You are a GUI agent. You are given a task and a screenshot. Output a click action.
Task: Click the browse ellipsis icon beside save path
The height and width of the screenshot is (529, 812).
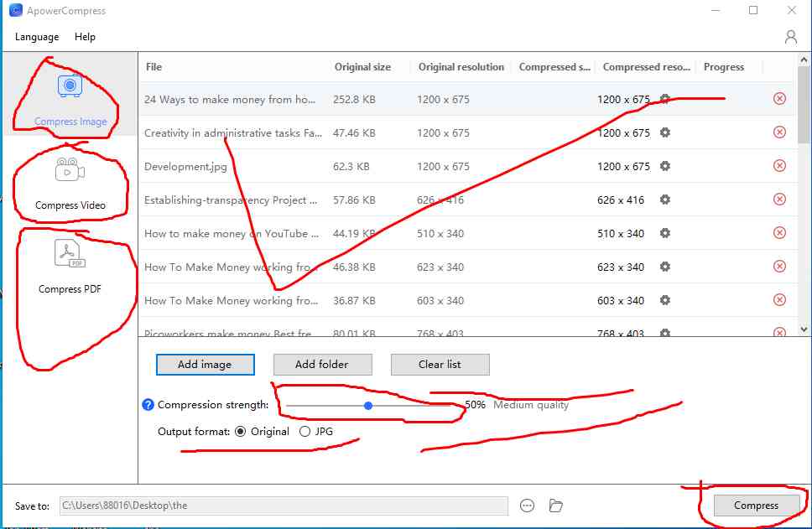527,506
